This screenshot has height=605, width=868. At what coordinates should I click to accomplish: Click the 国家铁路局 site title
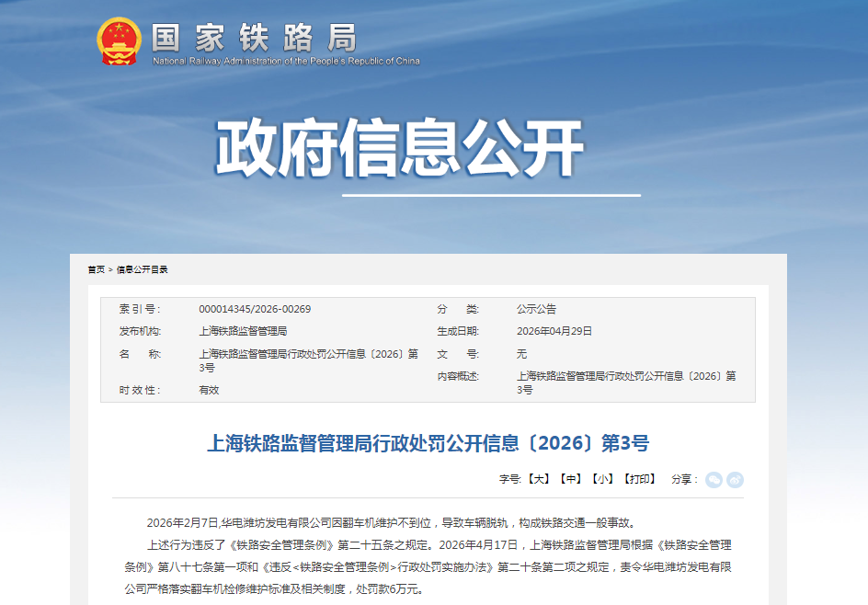tap(254, 37)
